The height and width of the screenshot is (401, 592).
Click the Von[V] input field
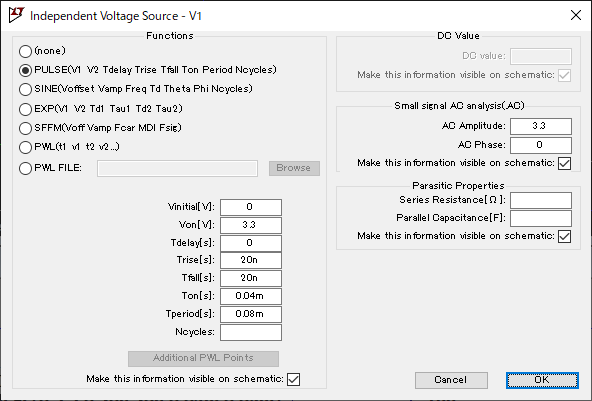coord(251,225)
